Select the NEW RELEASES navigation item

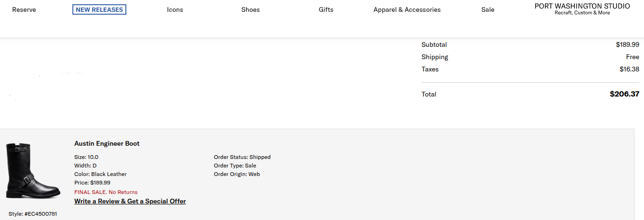click(x=99, y=9)
